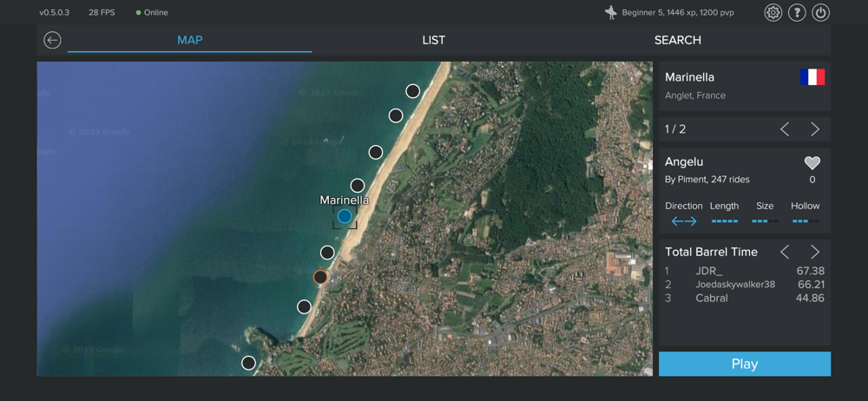Show next leaderboard after Total Barrel Time

pos(815,252)
